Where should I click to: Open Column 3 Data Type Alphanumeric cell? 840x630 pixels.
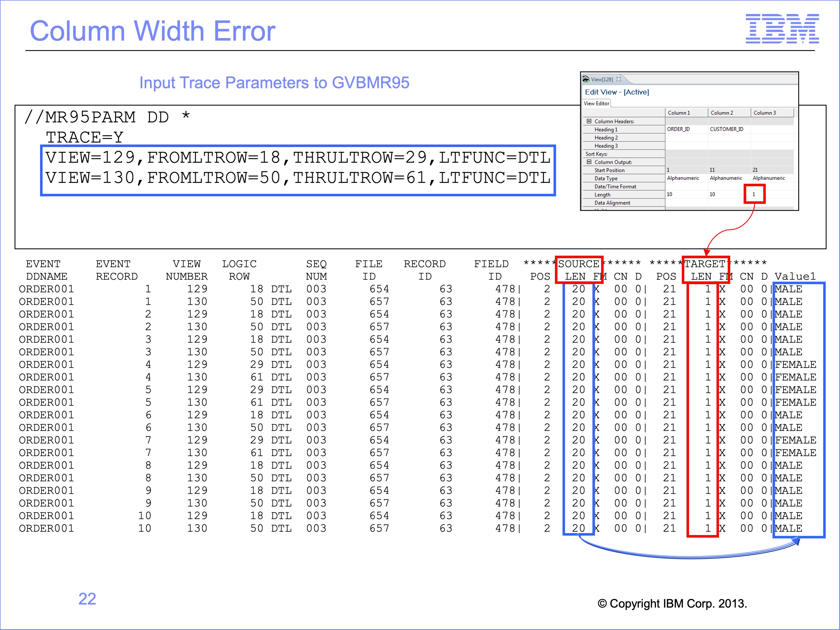(769, 178)
